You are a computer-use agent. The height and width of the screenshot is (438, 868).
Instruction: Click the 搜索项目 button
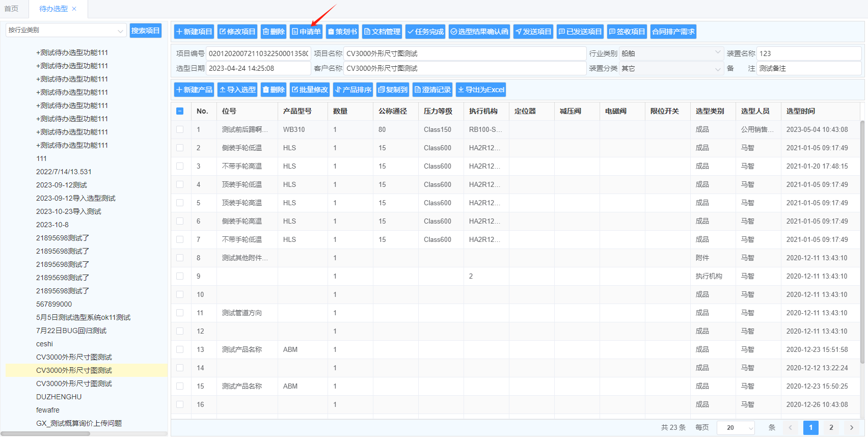click(145, 31)
